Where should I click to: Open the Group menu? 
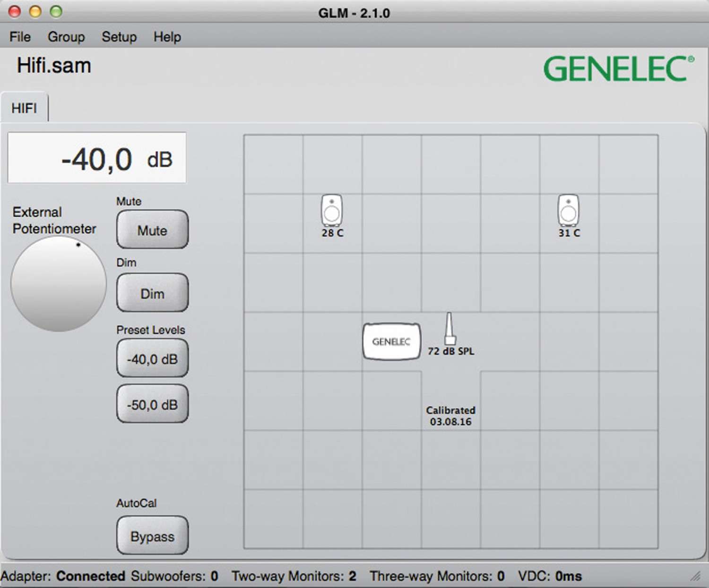(x=66, y=37)
